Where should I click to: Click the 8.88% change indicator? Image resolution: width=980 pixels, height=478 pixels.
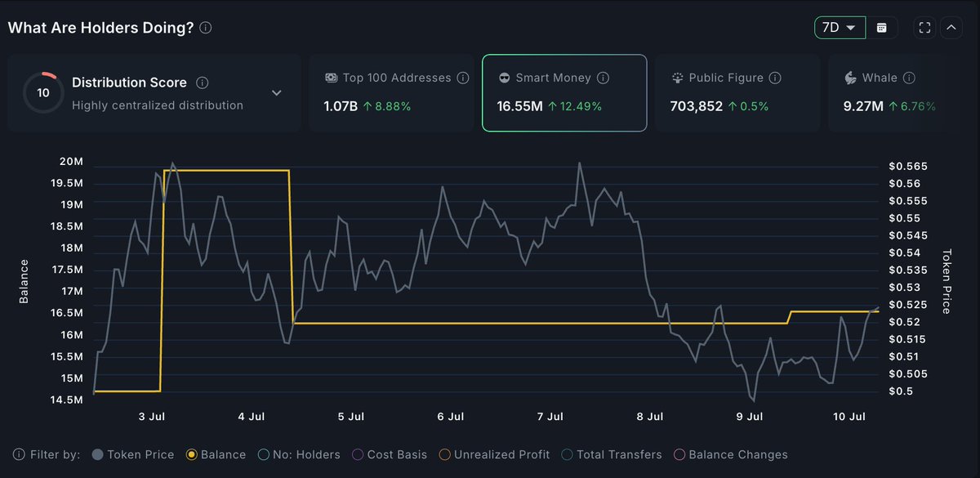(389, 106)
